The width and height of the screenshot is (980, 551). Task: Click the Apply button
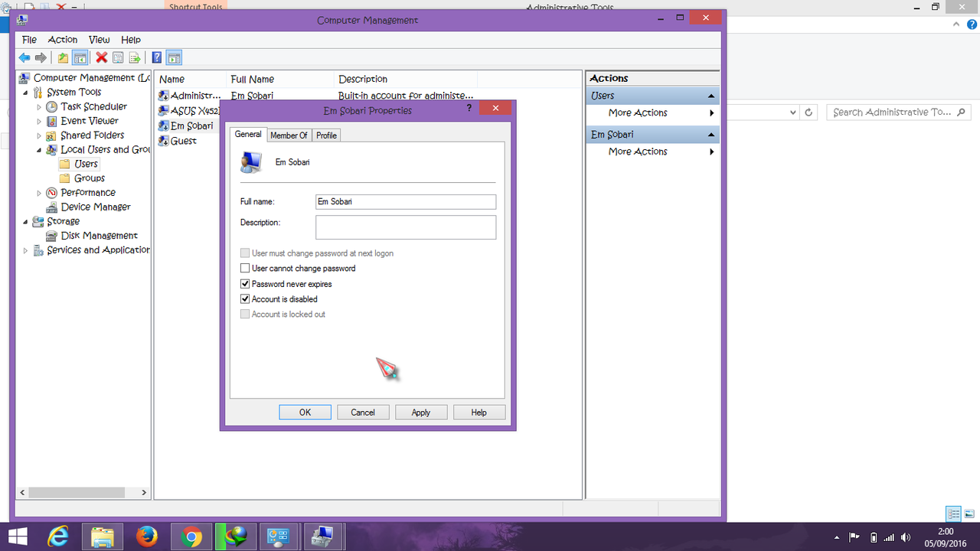point(421,412)
